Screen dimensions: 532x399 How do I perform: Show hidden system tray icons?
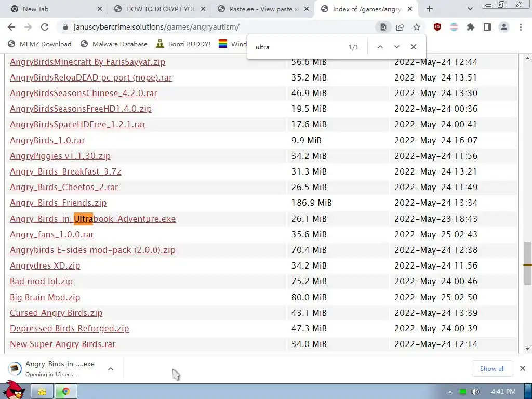coord(450,392)
